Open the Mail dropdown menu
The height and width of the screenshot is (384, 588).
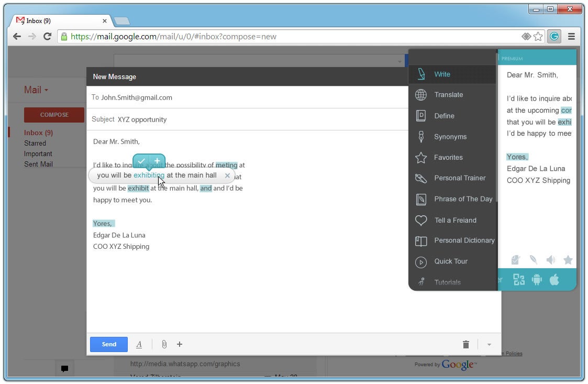pyautogui.click(x=36, y=90)
